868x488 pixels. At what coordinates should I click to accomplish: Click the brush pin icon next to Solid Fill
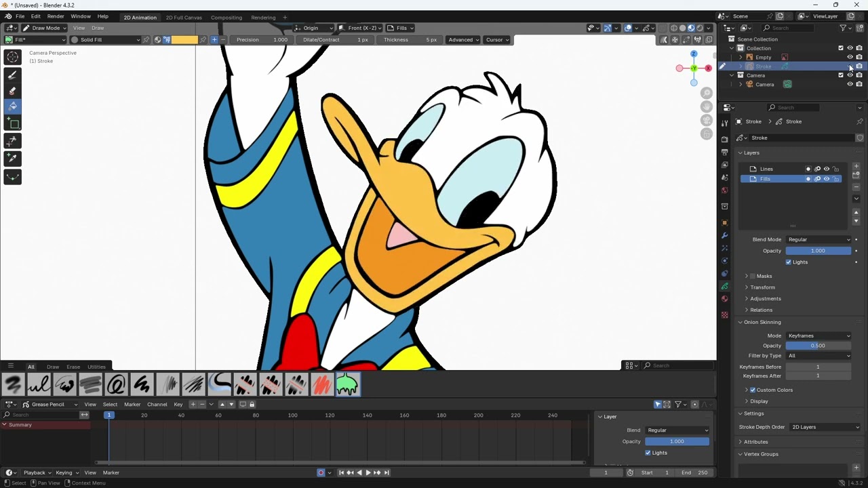145,39
